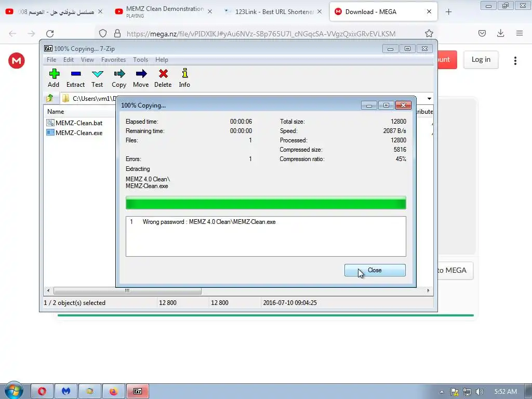The image size is (532, 399).
Task: Click the green MEGA download progress bar
Action: (x=265, y=315)
